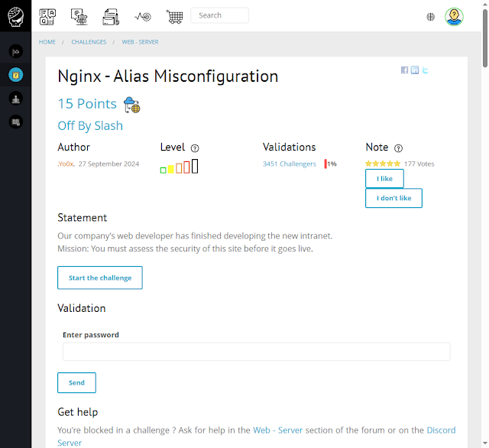Click the Root-Me skull logo

15,16
